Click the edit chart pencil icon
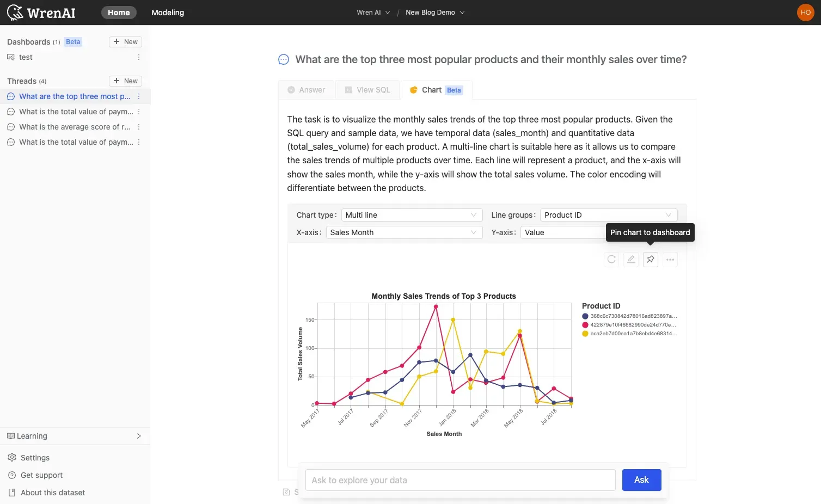821x504 pixels. (631, 260)
